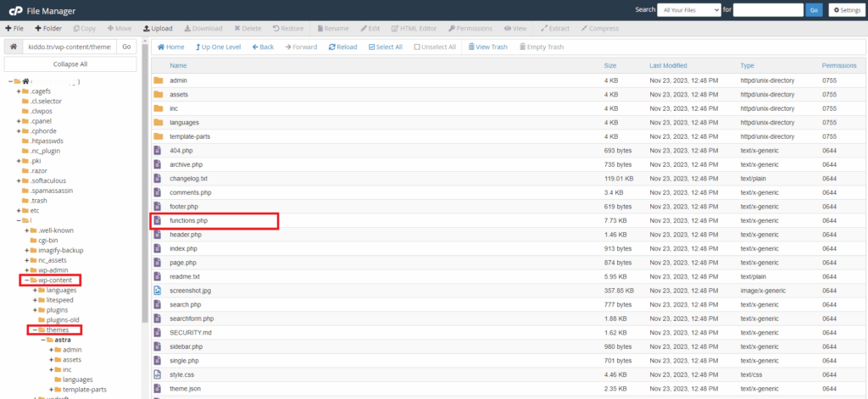Reload the file listing
Screen dimensions: 868x399
click(x=342, y=47)
